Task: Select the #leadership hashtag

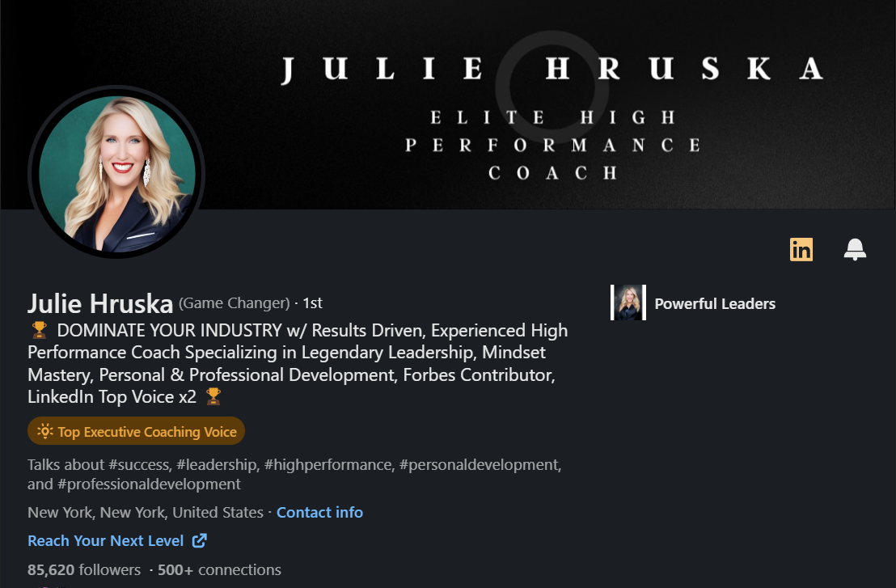Action: pyautogui.click(x=217, y=464)
